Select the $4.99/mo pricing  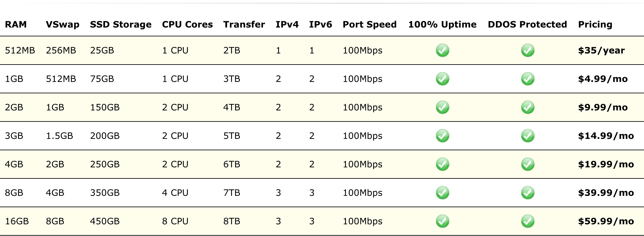pyautogui.click(x=603, y=79)
